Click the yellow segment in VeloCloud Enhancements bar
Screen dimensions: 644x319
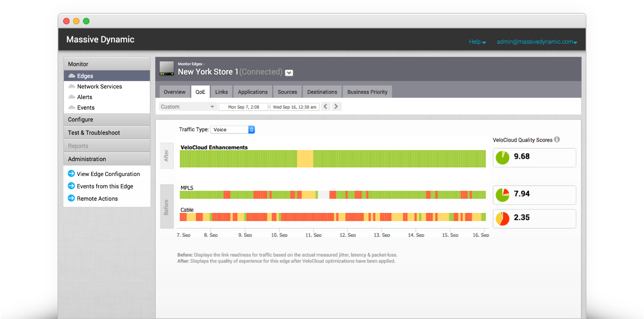[x=305, y=159]
